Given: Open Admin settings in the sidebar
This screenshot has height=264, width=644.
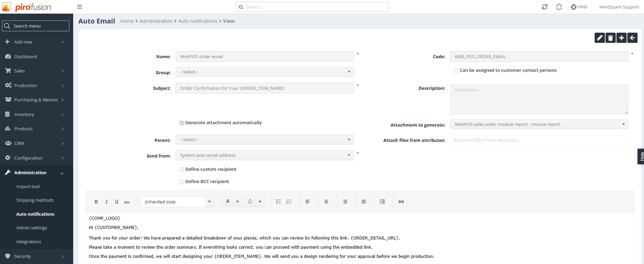Looking at the screenshot, I should pyautogui.click(x=32, y=228).
